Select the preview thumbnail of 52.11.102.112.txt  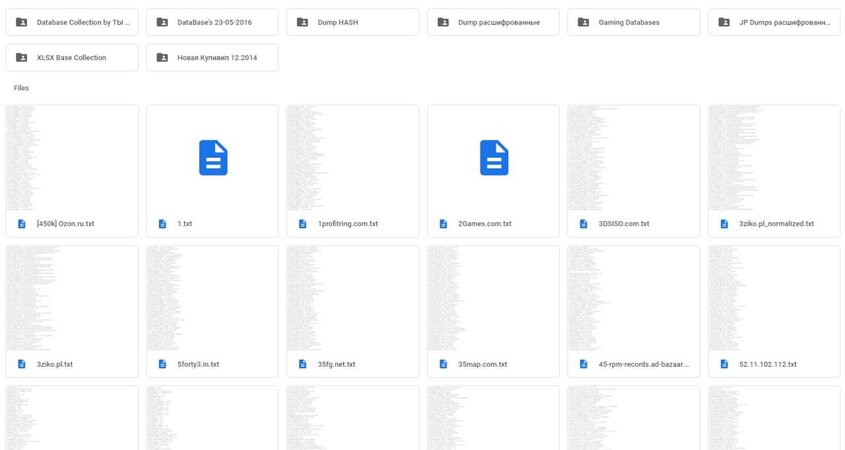click(774, 299)
